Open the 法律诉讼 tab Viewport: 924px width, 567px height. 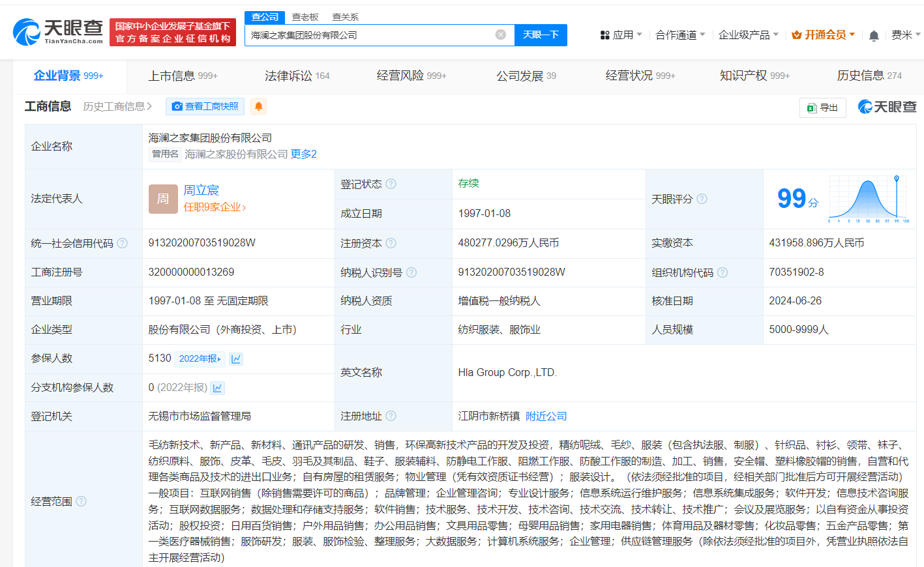pos(287,76)
